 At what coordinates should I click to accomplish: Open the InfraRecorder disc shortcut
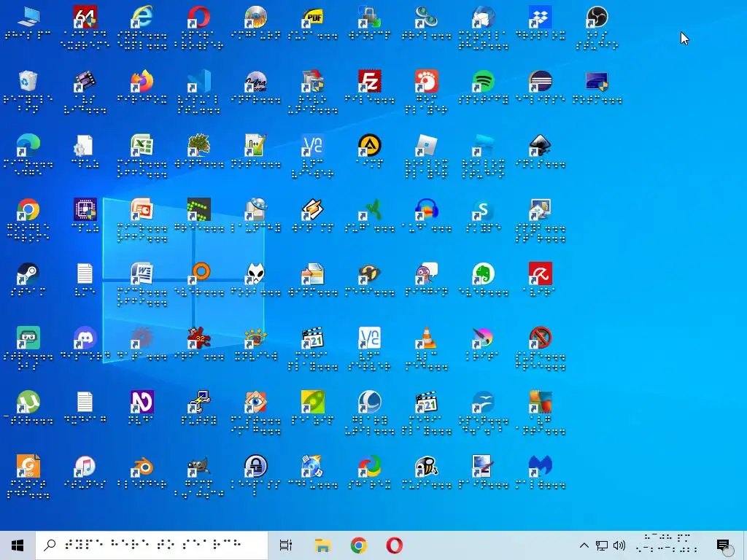[x=256, y=82]
